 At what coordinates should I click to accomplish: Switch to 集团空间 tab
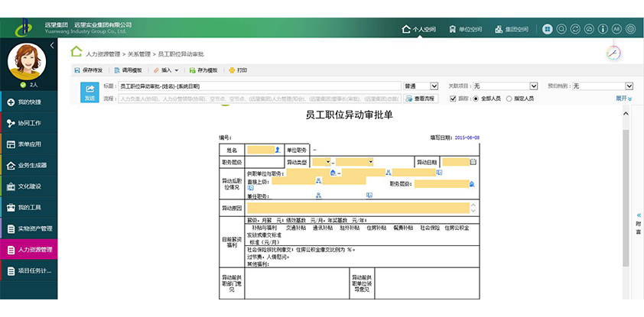click(512, 30)
